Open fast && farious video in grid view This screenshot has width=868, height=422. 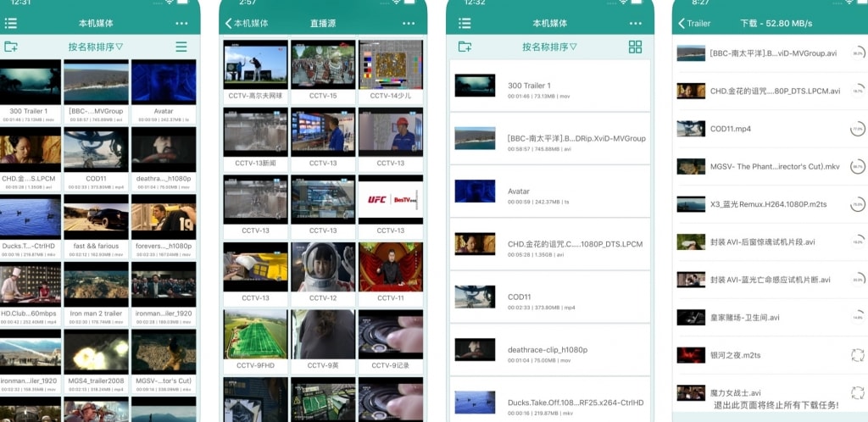[97, 217]
